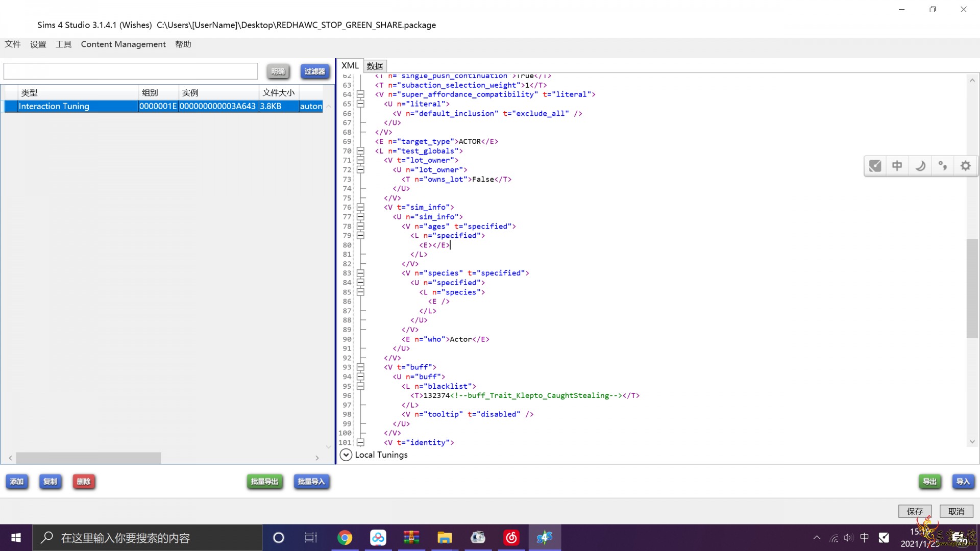Screen dimensions: 980x551
Task: Click the green 导出 export button
Action: [930, 482]
